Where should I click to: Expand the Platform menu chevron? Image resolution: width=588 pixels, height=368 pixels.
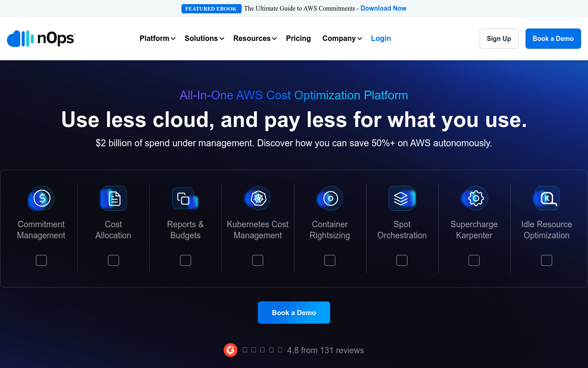tap(173, 39)
